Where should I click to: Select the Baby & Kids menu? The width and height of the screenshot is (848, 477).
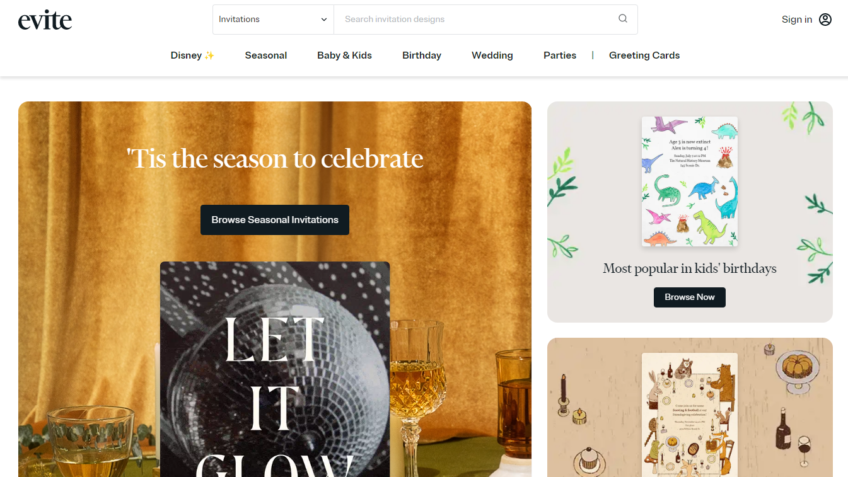click(x=344, y=55)
